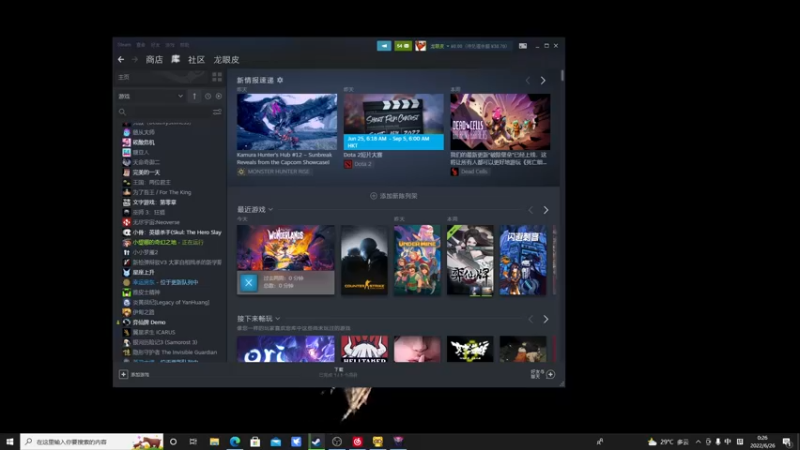Open Dead Cells update news thumbnail

coord(500,121)
